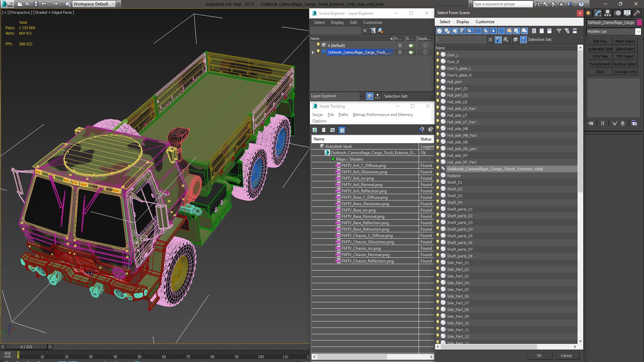The width and height of the screenshot is (644, 362).
Task: Toggle Display Bone Objects filter in Select From Scene
Action: [501, 31]
